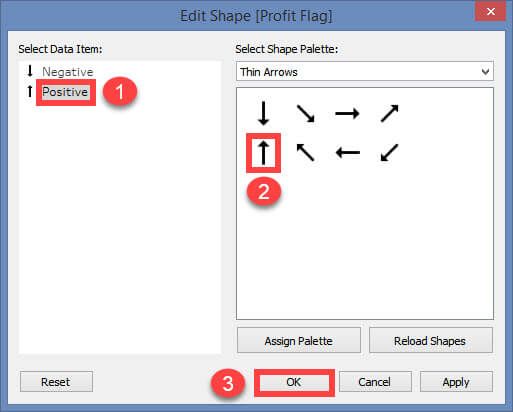Pick the right-pointing arrow shape
Viewport: 513px width, 412px height.
347,113
